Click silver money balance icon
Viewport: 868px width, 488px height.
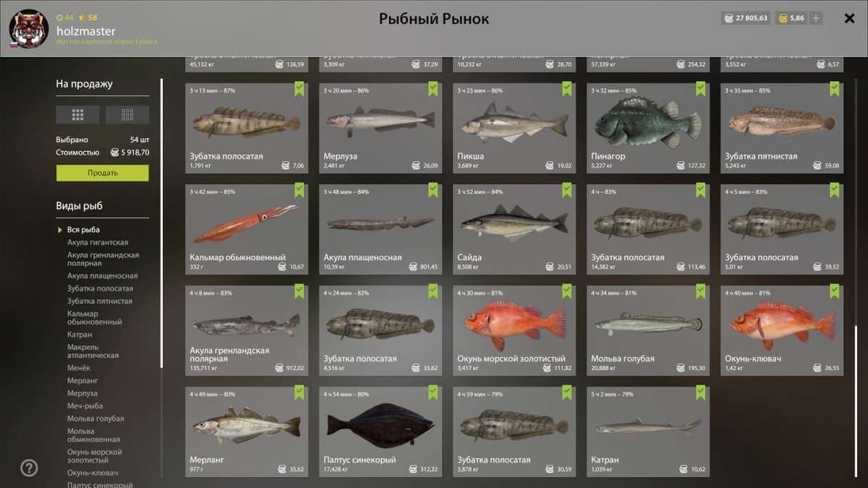click(x=728, y=18)
